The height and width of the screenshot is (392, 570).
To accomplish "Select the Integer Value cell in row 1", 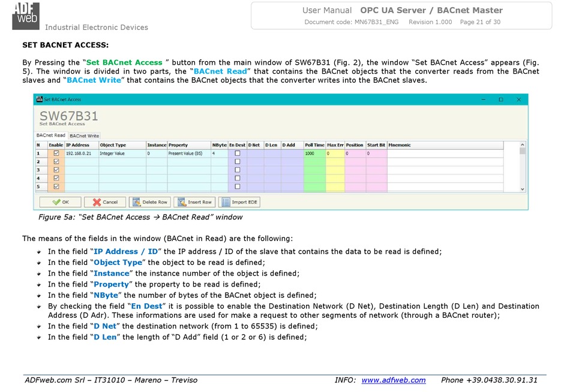I will click(122, 153).
